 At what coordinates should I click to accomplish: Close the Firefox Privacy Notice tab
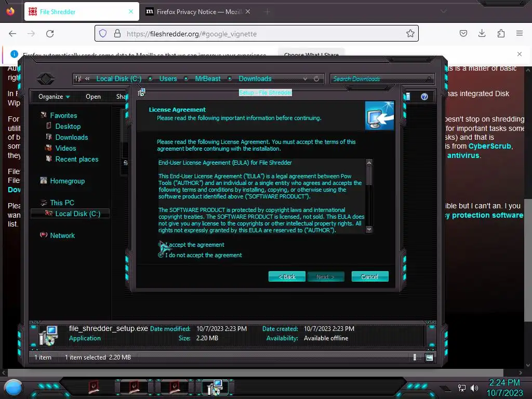tap(248, 11)
